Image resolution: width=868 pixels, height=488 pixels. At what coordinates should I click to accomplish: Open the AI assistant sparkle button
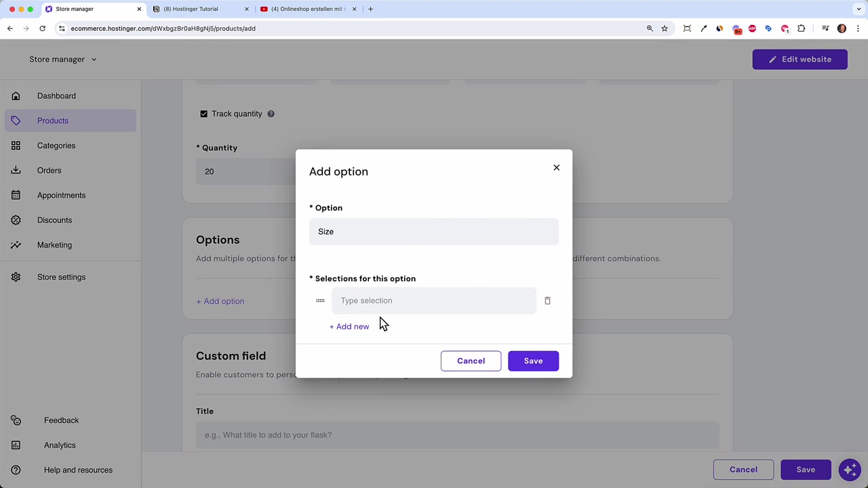[x=849, y=470]
